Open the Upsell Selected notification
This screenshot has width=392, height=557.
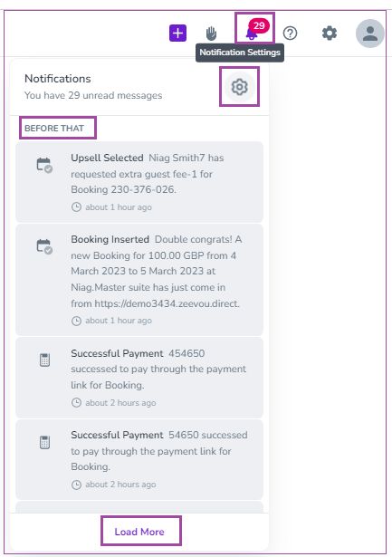pyautogui.click(x=139, y=182)
